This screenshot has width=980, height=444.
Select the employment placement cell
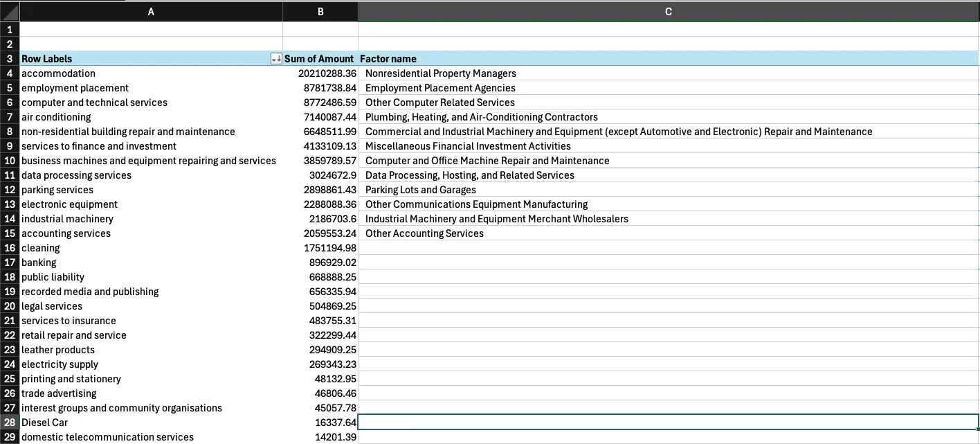coord(151,88)
